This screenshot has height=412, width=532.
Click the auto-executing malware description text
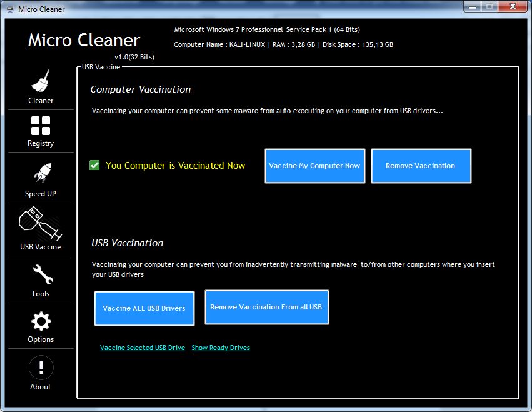click(268, 111)
